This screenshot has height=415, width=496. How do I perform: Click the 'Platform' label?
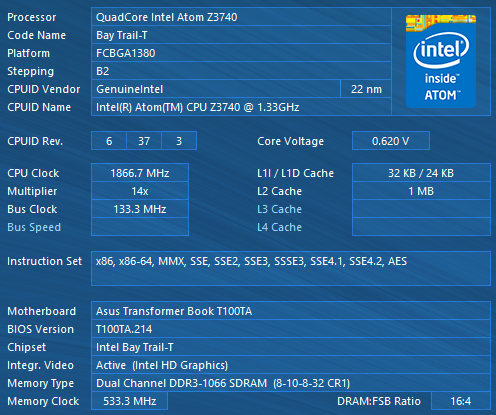(28, 53)
